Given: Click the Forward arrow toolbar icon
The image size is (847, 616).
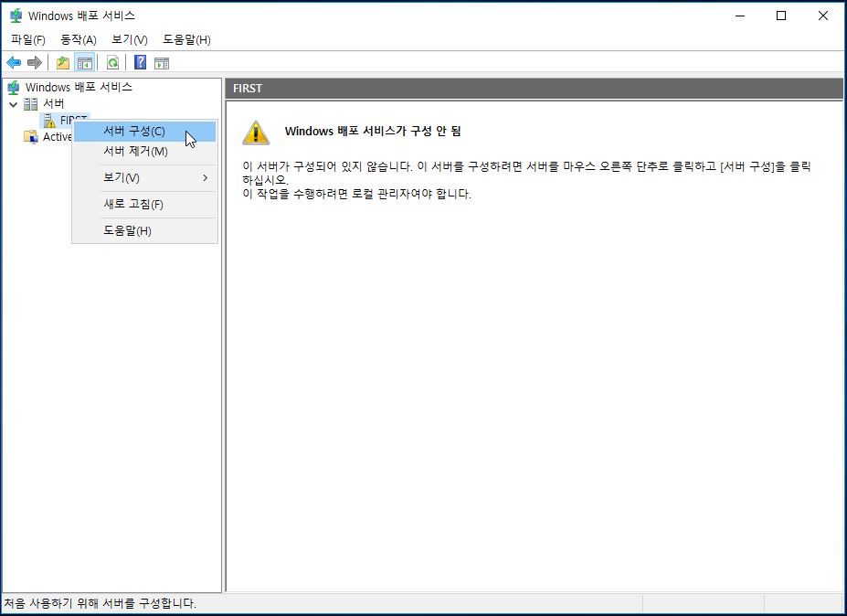Looking at the screenshot, I should click(35, 63).
